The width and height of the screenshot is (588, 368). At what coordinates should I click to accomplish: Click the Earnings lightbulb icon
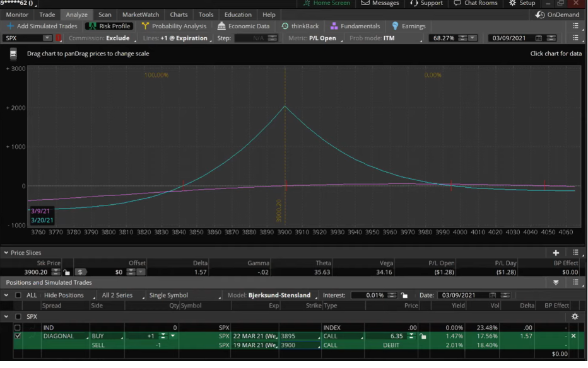[x=395, y=26]
